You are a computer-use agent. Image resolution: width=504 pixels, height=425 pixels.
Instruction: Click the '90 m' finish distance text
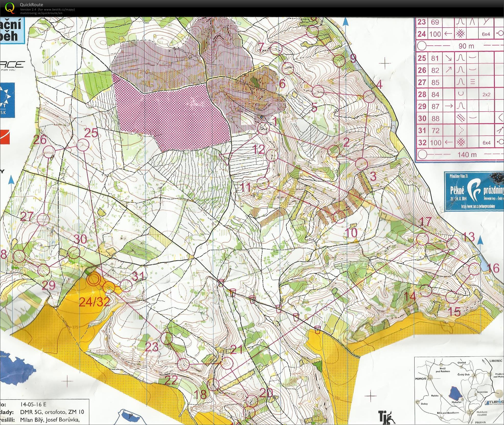tap(466, 46)
